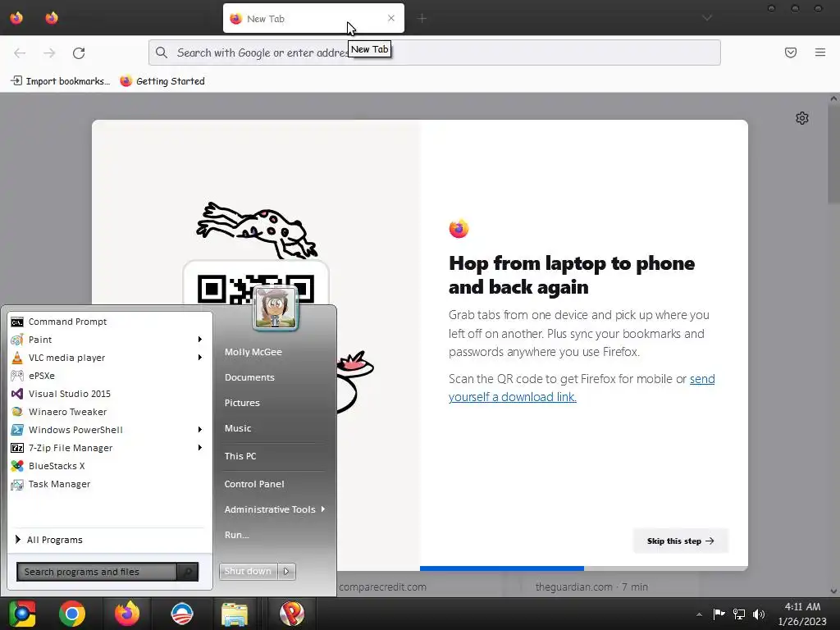Open Music from Start menu
Screen dimensions: 840x630
[x=238, y=428]
